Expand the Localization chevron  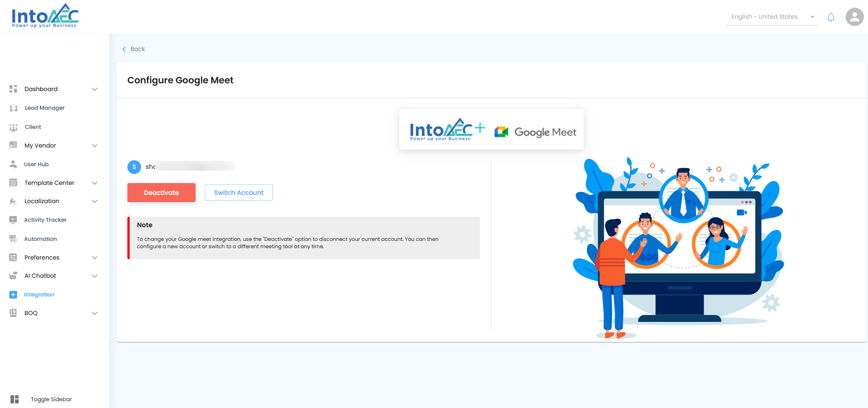[95, 201]
